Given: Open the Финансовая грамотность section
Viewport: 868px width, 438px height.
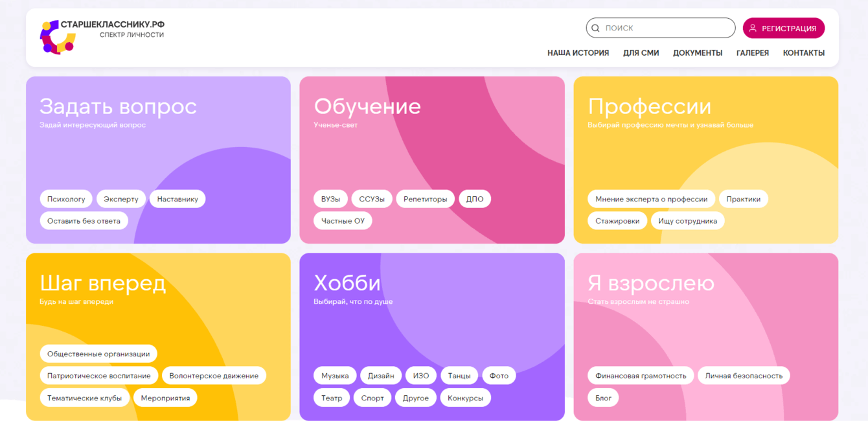Looking at the screenshot, I should coord(641,375).
